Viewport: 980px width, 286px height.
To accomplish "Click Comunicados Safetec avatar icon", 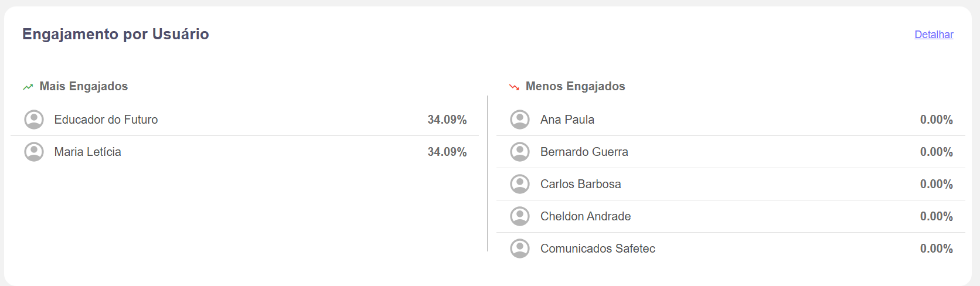I will click(x=520, y=248).
